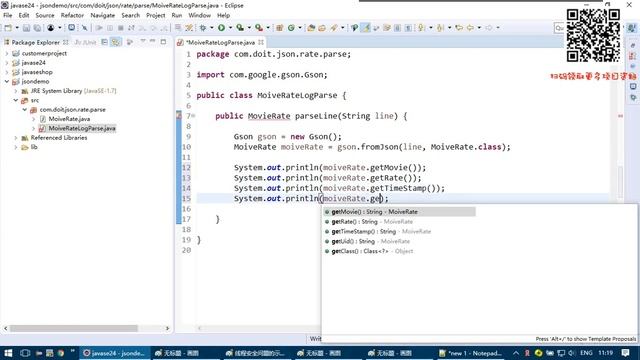Click the ENG language indicator in the tray
Image resolution: width=640 pixels, height=360 pixels.
click(x=586, y=353)
